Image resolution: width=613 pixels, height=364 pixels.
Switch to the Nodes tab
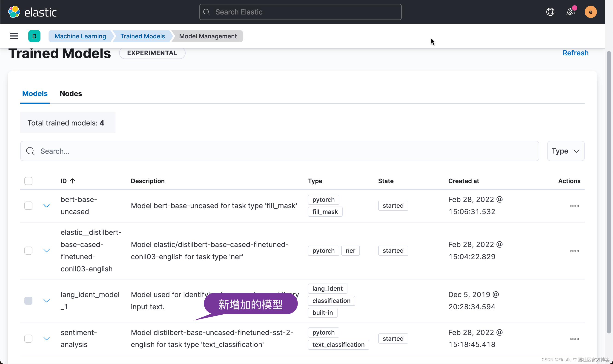[x=71, y=94]
